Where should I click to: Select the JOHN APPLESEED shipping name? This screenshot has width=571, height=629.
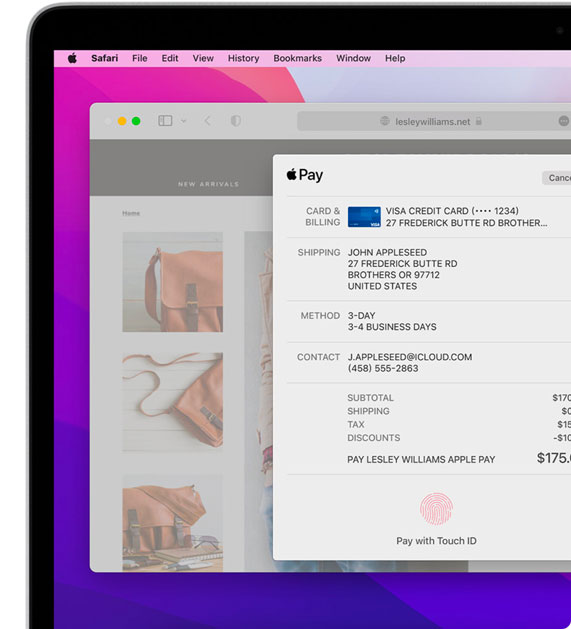coord(387,252)
